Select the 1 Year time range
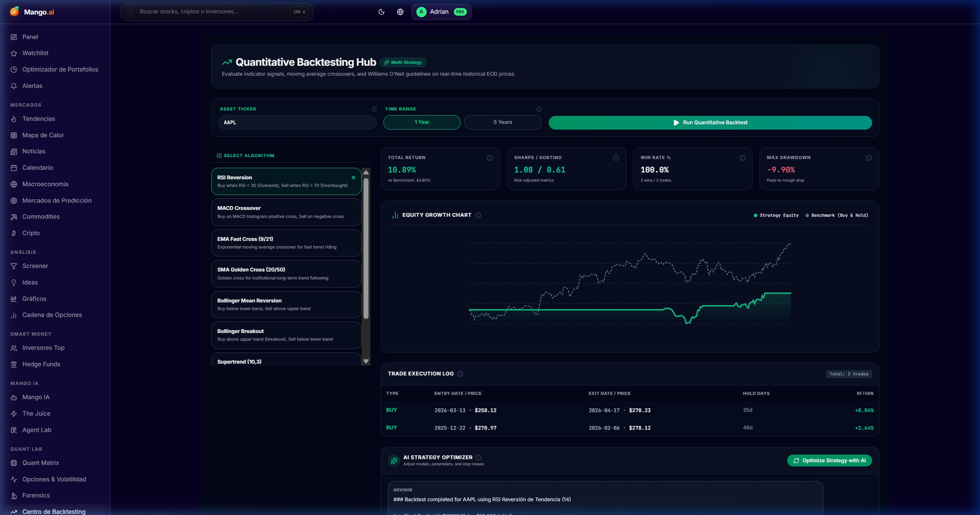The height and width of the screenshot is (515, 980). point(422,122)
